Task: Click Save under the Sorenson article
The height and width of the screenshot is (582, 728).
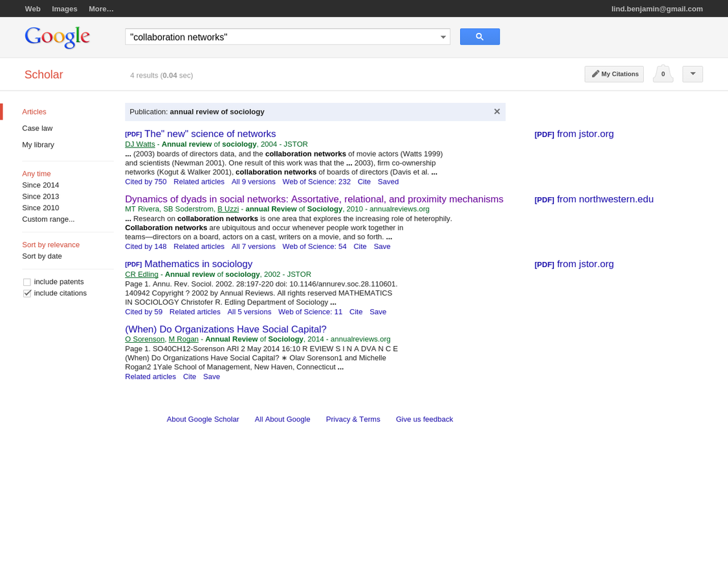Action: coord(211,377)
